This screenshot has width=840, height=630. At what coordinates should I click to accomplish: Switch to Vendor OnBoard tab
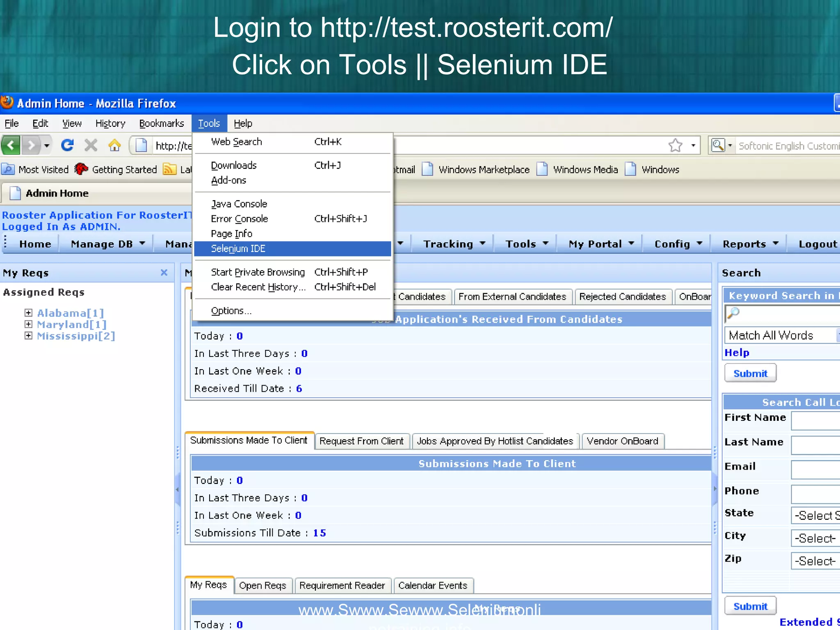623,441
